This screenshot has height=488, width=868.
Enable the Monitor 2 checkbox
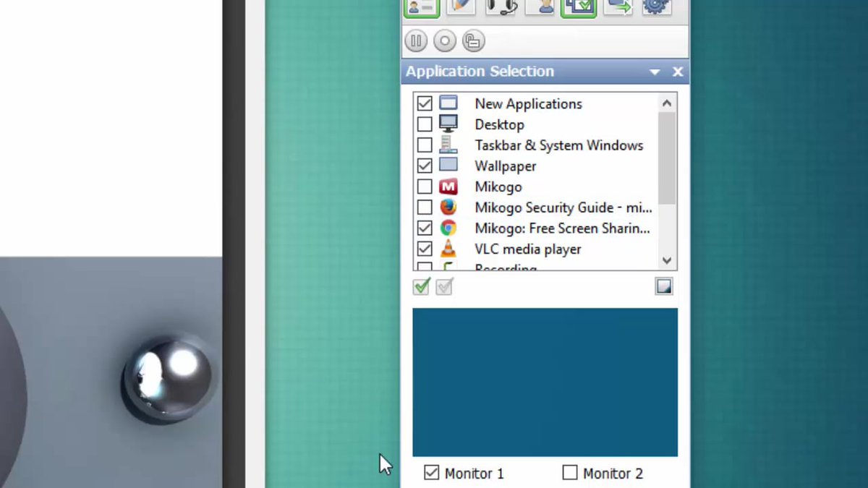tap(570, 473)
